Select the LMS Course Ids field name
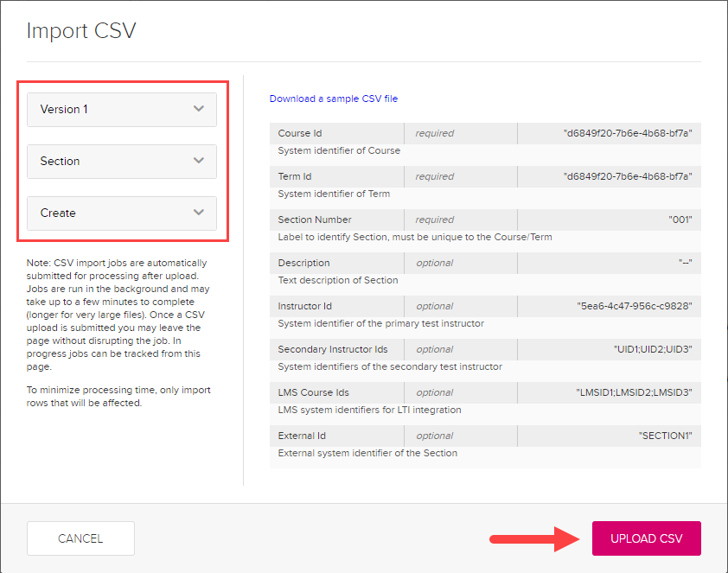Image resolution: width=728 pixels, height=573 pixels. [x=313, y=392]
